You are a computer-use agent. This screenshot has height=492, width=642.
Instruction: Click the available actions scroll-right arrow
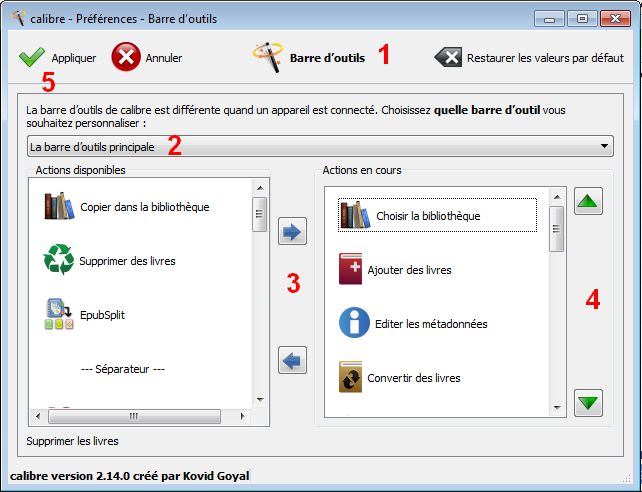(243, 417)
